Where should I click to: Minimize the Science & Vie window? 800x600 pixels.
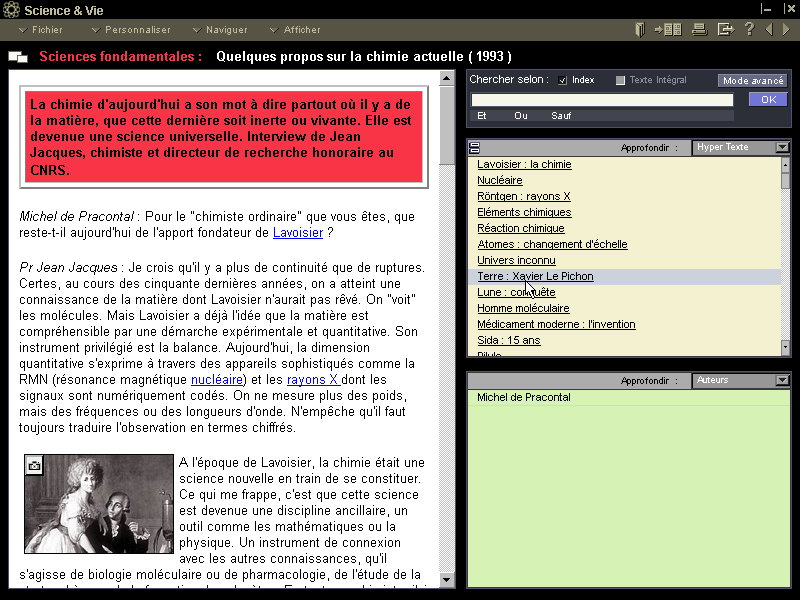(765, 9)
